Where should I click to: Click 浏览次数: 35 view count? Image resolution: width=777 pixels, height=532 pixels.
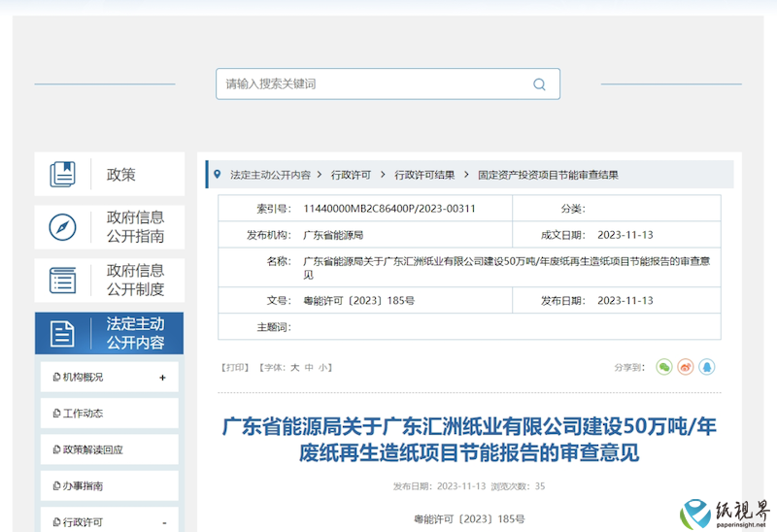(518, 486)
